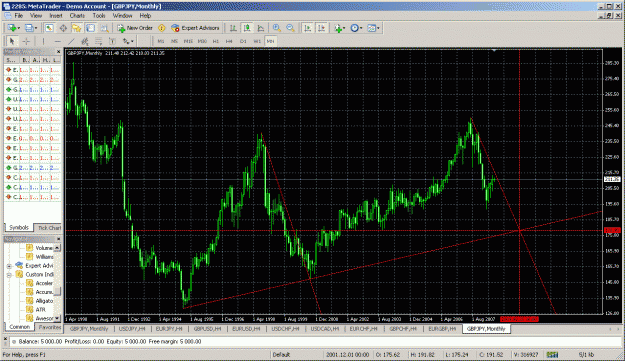Select the Crosshair tool
This screenshot has height=361, width=625.
coord(26,41)
